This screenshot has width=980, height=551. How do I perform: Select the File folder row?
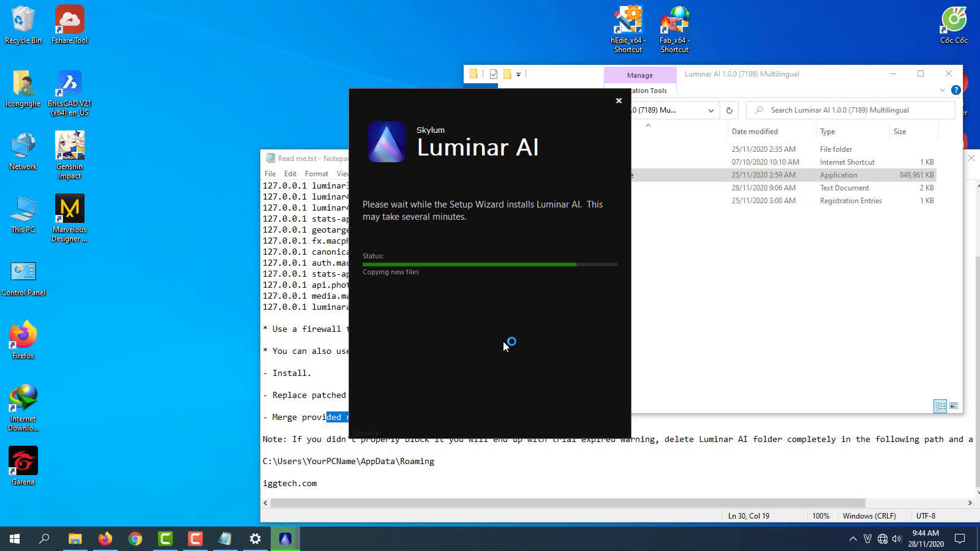[783, 149]
